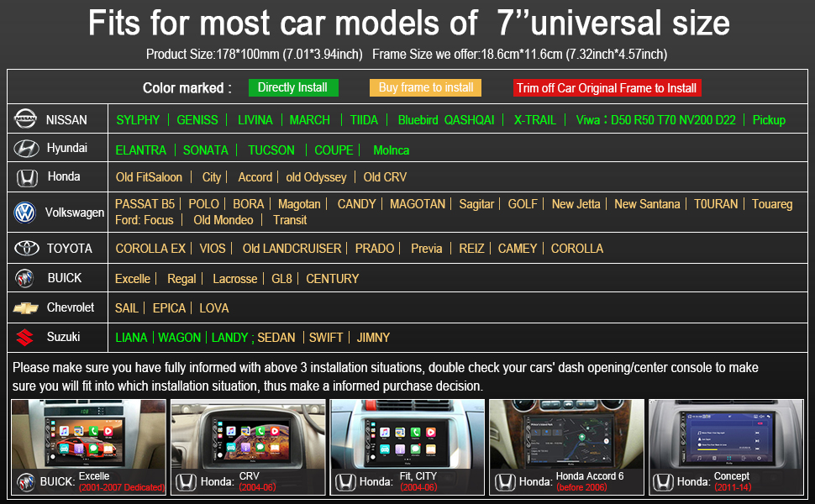815x504 pixels.
Task: Click the yellow Buy frame to install swatch
Action: pyautogui.click(x=425, y=87)
